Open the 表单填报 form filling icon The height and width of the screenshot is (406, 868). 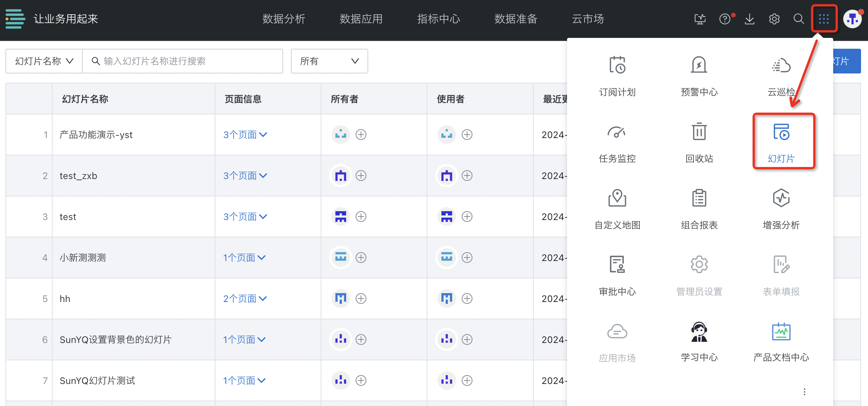pyautogui.click(x=781, y=264)
